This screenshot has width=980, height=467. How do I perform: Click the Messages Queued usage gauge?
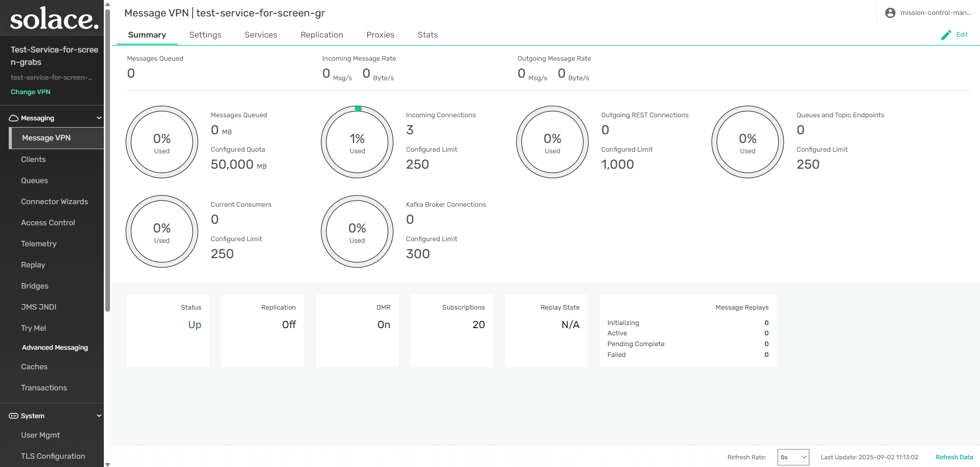[162, 142]
